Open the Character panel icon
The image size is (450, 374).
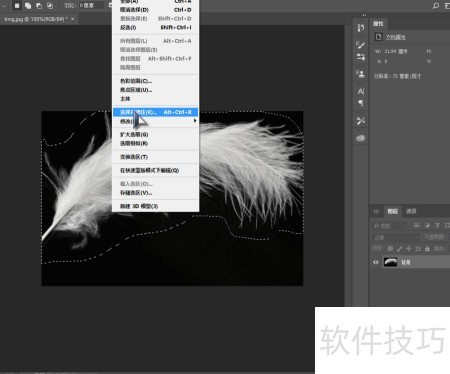tap(361, 91)
